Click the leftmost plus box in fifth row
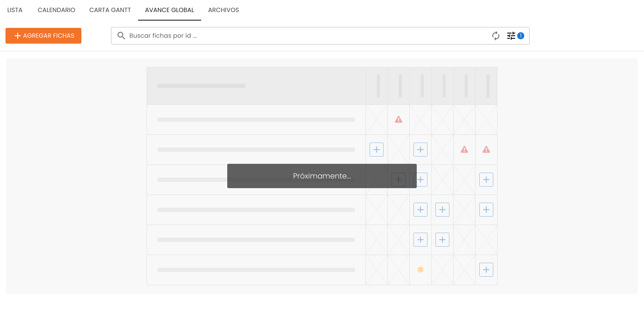The width and height of the screenshot is (644, 332). (420, 239)
